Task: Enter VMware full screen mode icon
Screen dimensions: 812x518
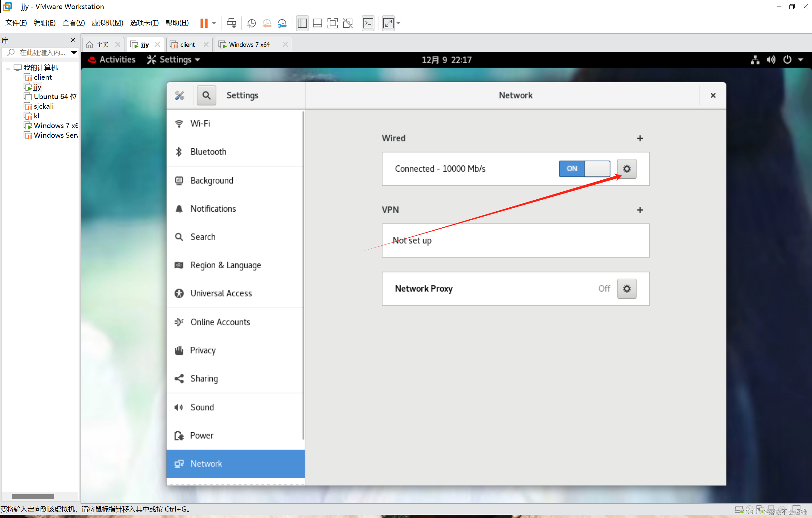Action: pos(332,23)
